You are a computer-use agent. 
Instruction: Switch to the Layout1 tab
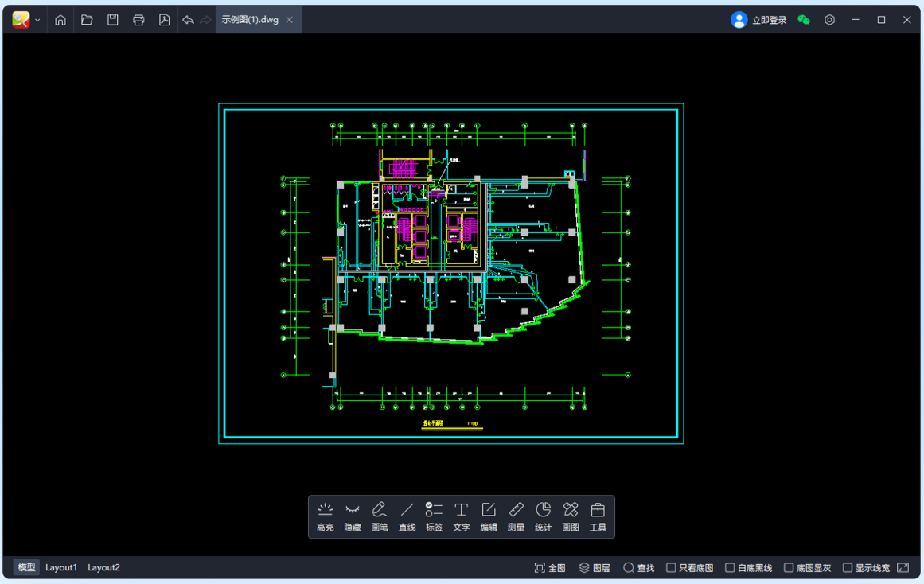coord(61,567)
